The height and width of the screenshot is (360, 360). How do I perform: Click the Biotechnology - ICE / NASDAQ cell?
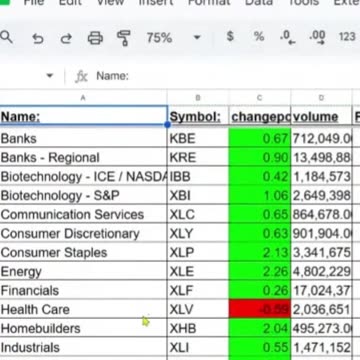pyautogui.click(x=83, y=176)
